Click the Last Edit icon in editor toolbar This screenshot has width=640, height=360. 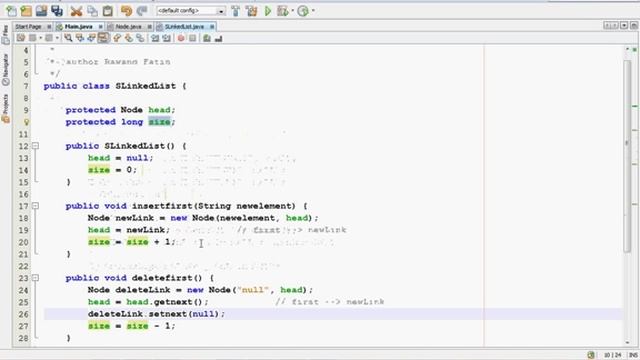20,38
